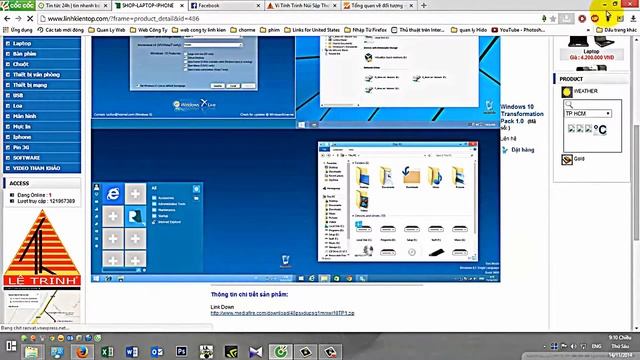This screenshot has height=360, width=640.
Task: Click the network signal tray icon
Action: click(x=583, y=347)
